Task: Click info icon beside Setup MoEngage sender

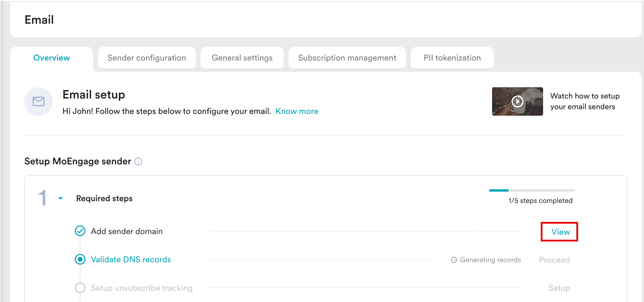Action: [x=138, y=161]
